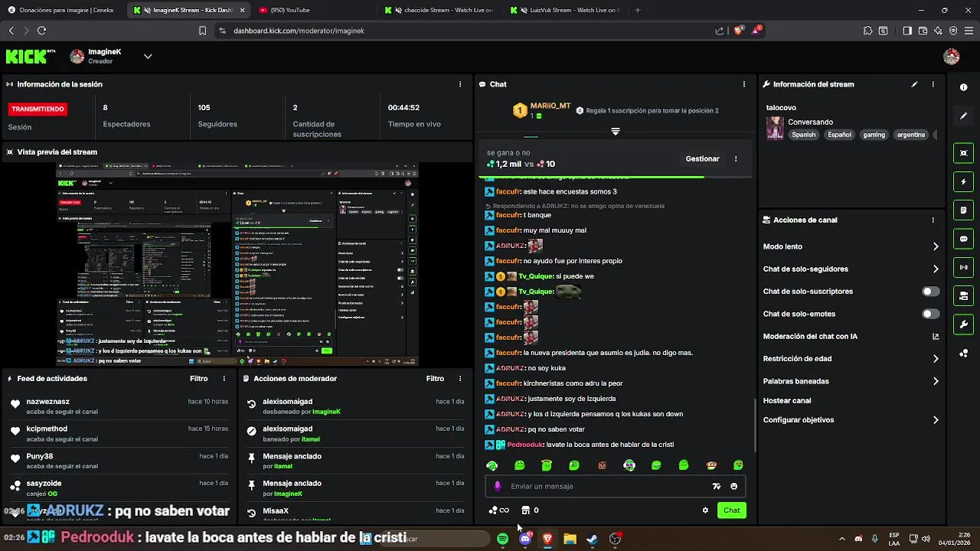Expand Chat de solo-seguidores options
Image resolution: width=980 pixels, height=551 pixels.
(x=936, y=269)
